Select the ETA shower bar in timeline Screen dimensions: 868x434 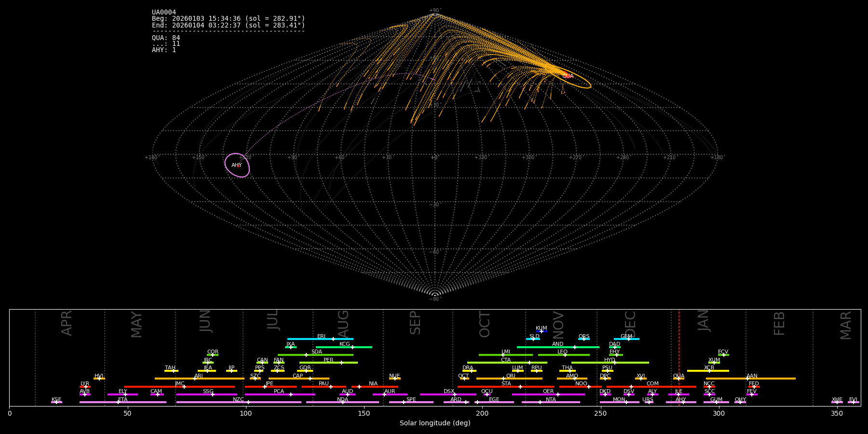click(123, 402)
